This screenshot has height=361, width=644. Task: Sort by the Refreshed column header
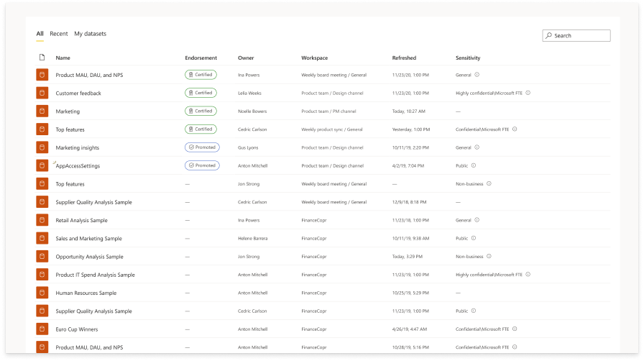click(x=404, y=58)
